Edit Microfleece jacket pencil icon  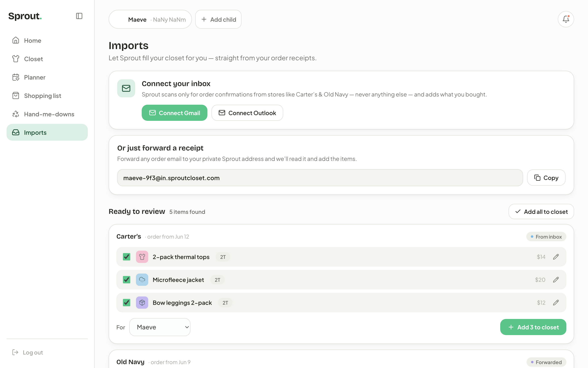(x=556, y=280)
